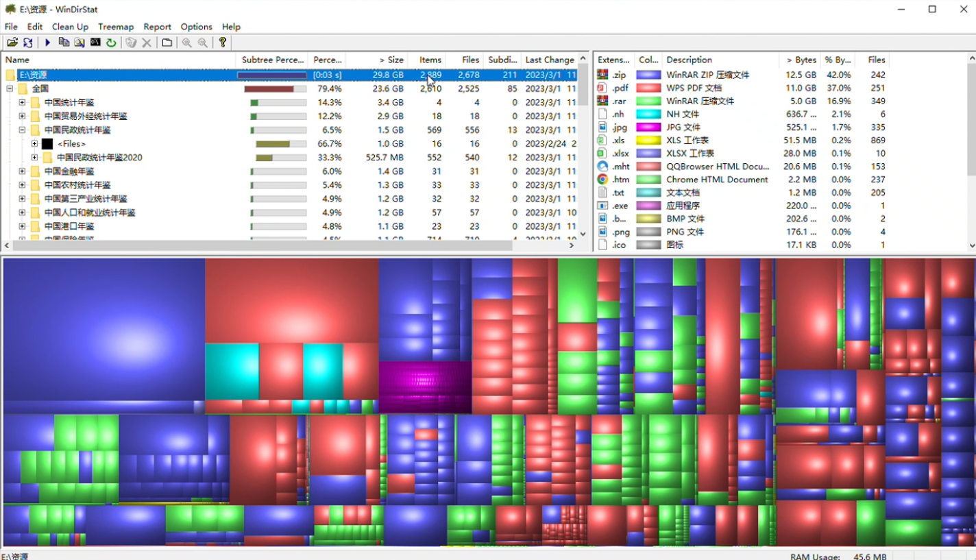Image resolution: width=976 pixels, height=560 pixels.
Task: Click the Open folder toolbar icon
Action: coord(12,42)
